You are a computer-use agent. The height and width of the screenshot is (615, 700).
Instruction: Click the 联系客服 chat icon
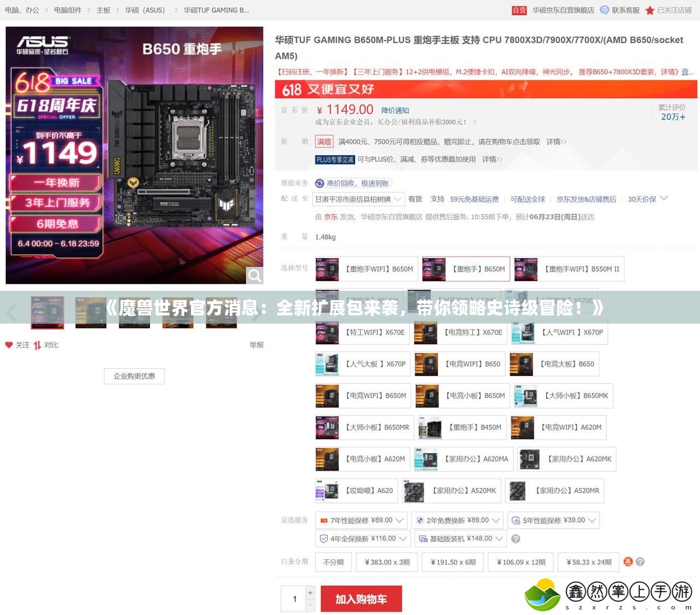point(604,10)
